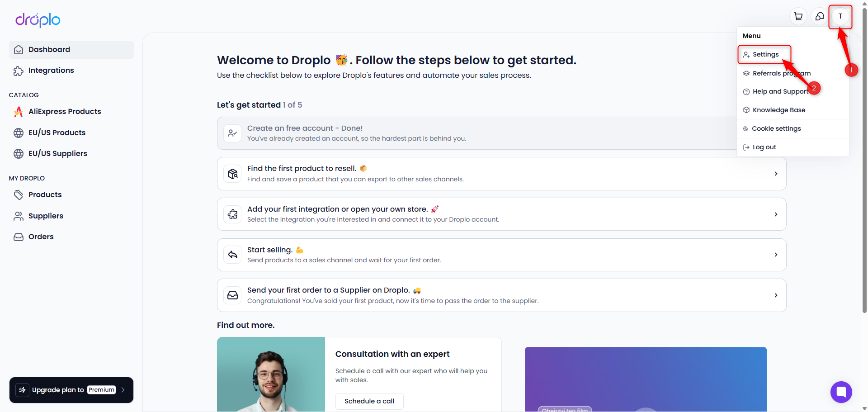868x412 pixels.
Task: Open the shopping cart icon
Action: click(798, 16)
